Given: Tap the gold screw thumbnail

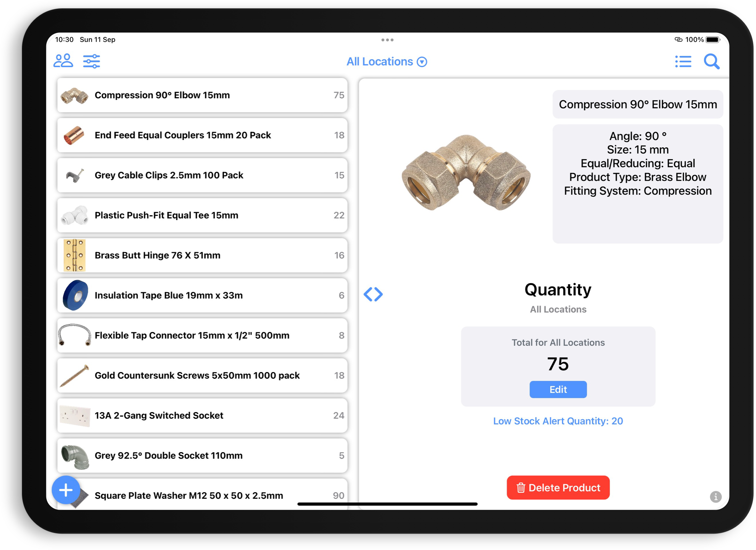Looking at the screenshot, I should [74, 376].
